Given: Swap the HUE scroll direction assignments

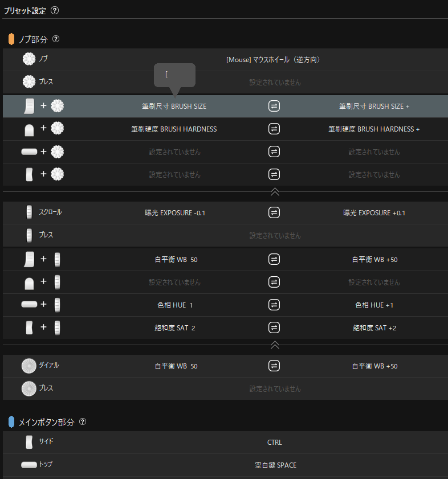Looking at the screenshot, I should 274,305.
